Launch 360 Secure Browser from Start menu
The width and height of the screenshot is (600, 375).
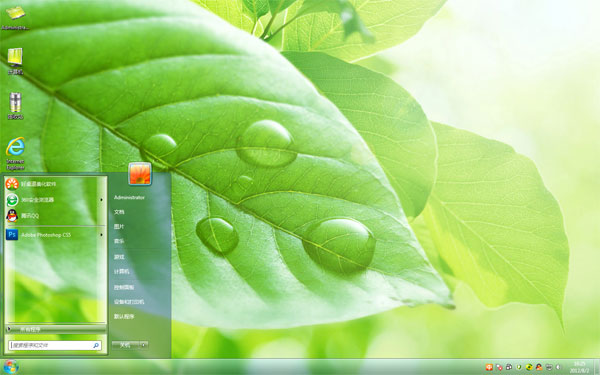click(x=55, y=200)
